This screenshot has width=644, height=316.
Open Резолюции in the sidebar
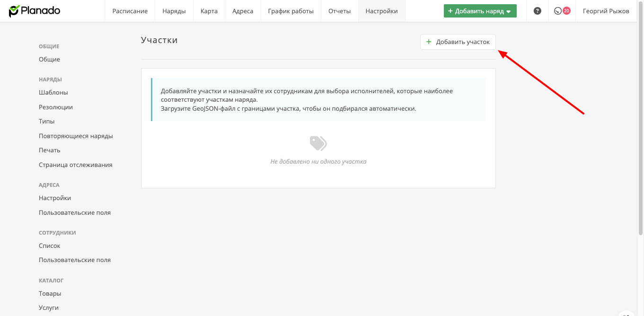click(56, 107)
